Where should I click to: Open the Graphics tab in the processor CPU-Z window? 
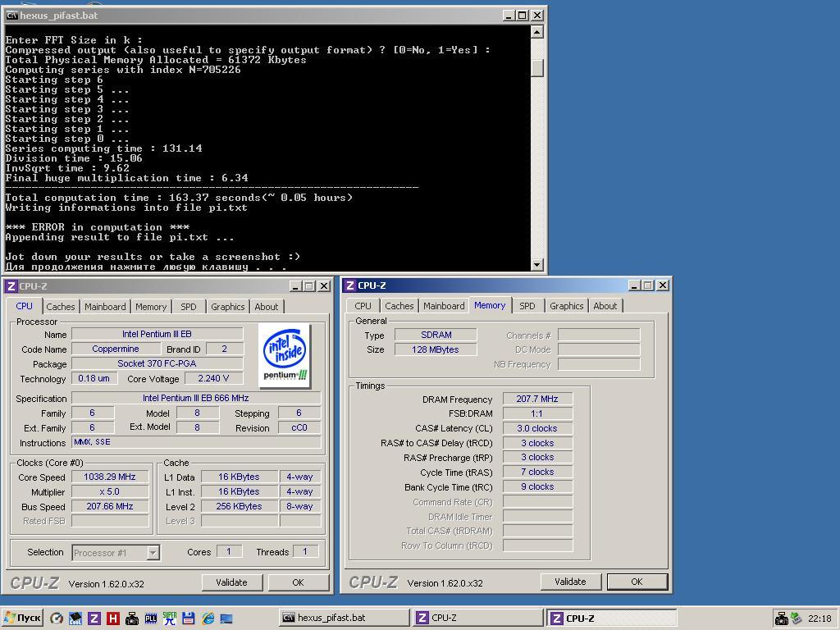[x=228, y=307]
